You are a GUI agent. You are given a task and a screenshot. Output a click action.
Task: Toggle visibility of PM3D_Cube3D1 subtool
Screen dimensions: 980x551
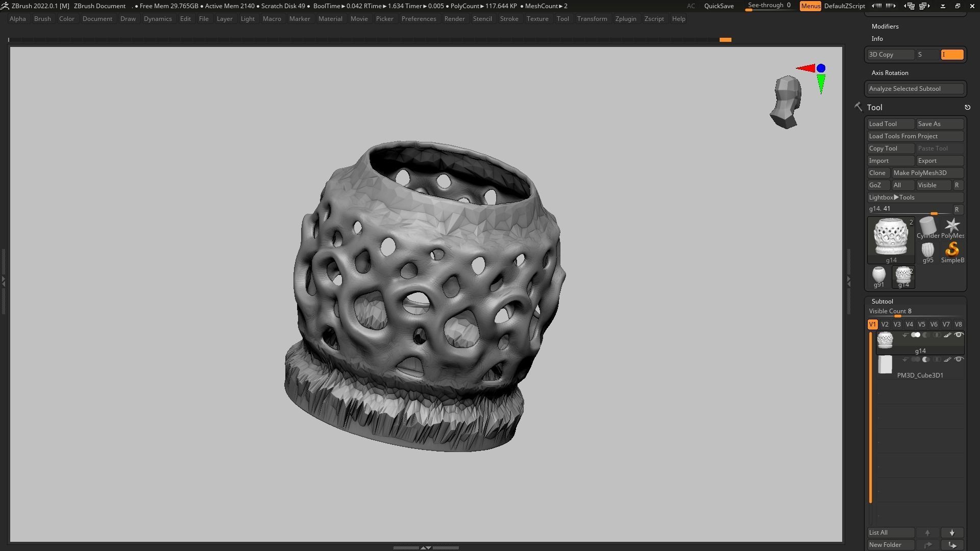click(x=959, y=360)
